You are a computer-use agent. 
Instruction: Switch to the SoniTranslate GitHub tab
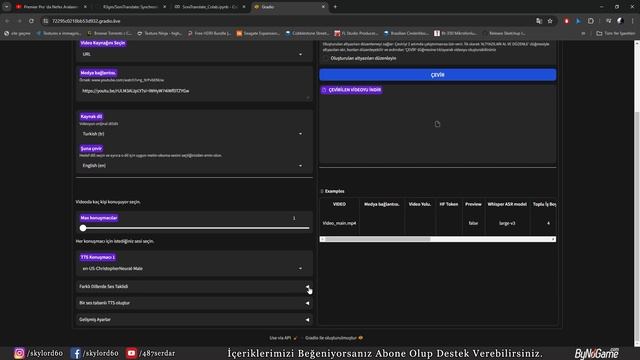click(x=130, y=7)
